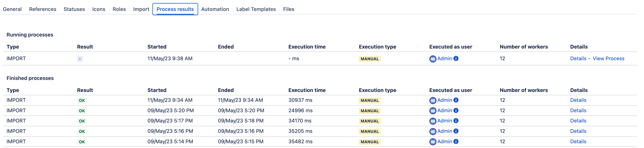Click the Admin avatar in the 35482 ms row
Image resolution: width=644 pixels, height=148 pixels.
click(433, 142)
